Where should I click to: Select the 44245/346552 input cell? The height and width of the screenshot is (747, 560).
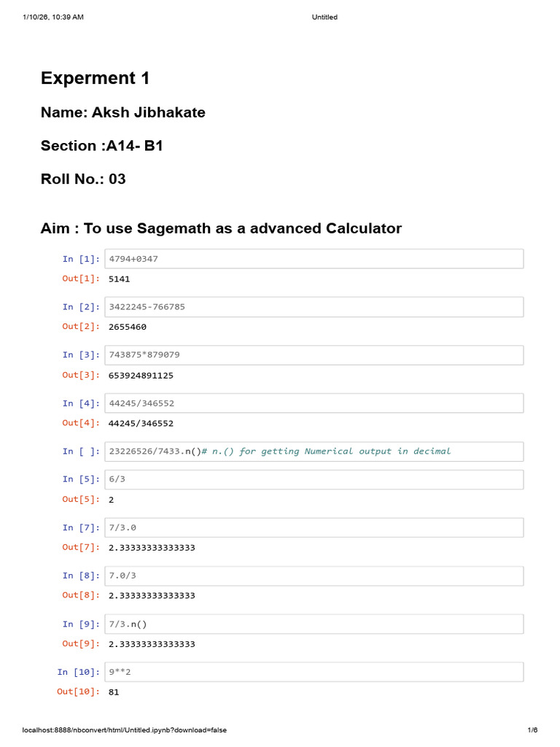(314, 403)
